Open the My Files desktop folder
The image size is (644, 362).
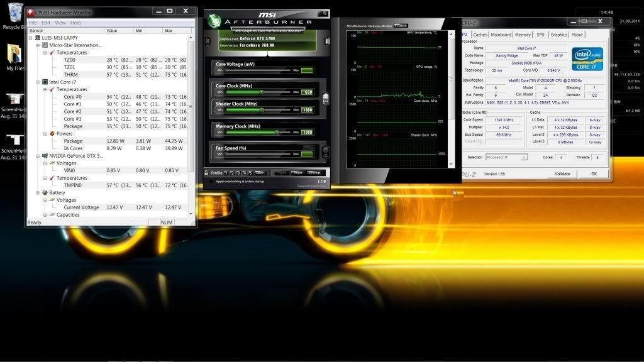pyautogui.click(x=15, y=57)
